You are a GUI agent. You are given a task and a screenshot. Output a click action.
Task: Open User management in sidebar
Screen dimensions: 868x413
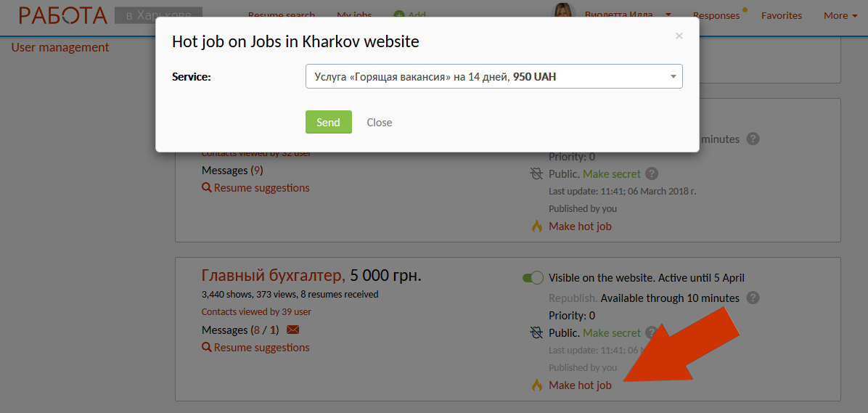pos(60,47)
